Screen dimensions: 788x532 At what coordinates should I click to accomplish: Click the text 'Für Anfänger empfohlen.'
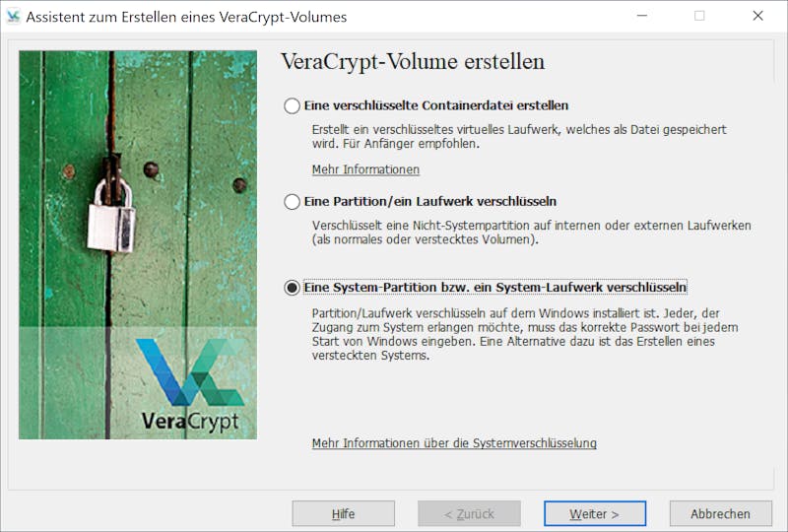point(411,144)
